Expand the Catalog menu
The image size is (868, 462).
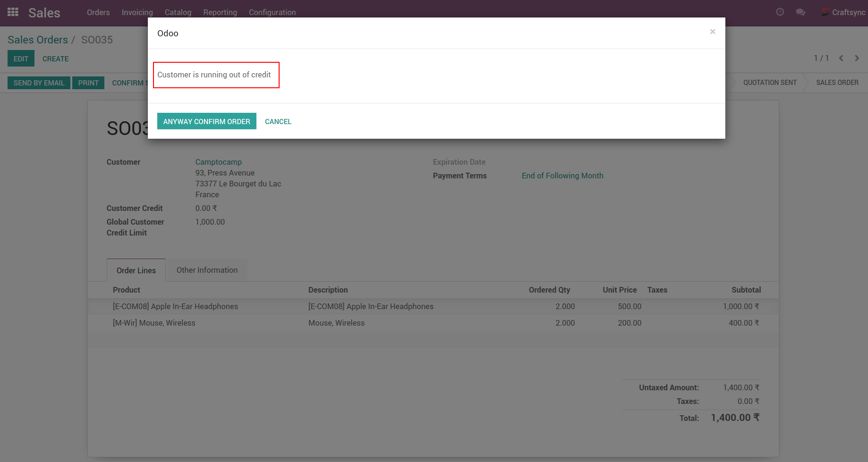178,12
